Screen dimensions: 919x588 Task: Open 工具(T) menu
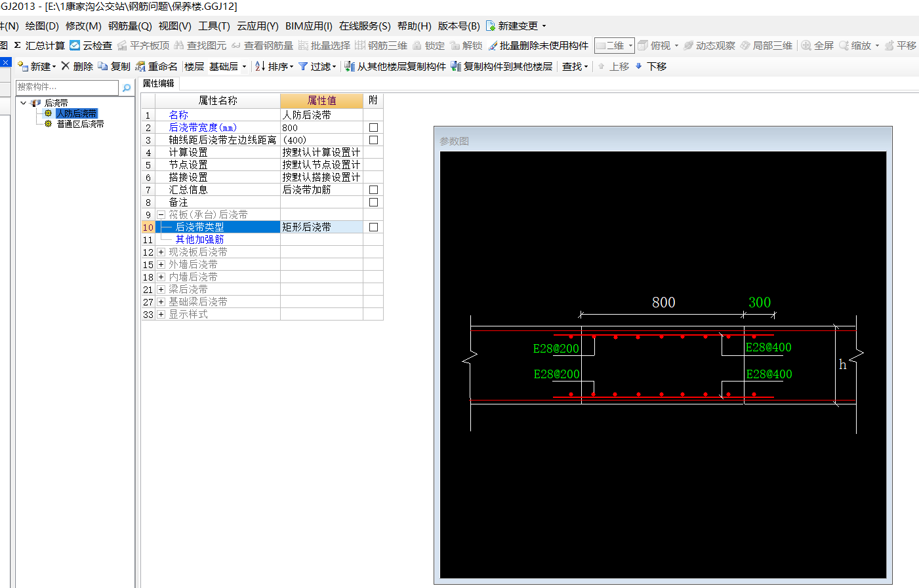(214, 26)
